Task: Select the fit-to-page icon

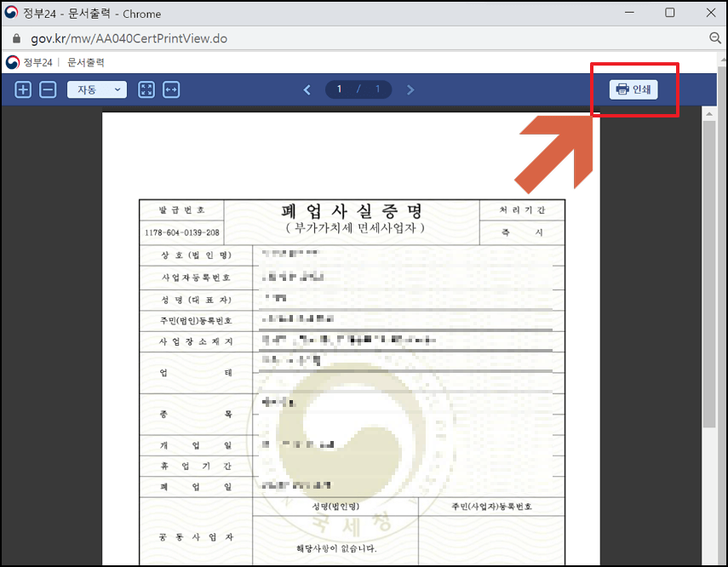Action: [146, 89]
